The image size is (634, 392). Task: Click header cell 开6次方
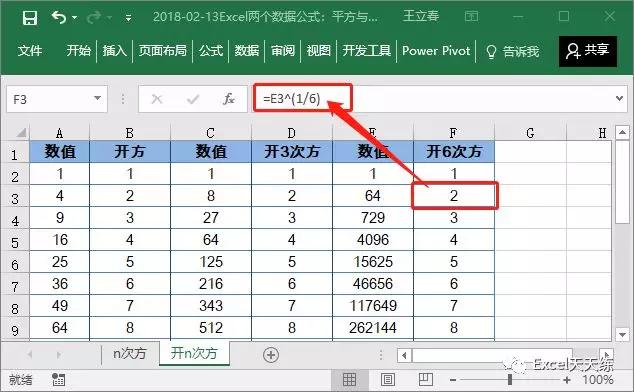coord(454,152)
